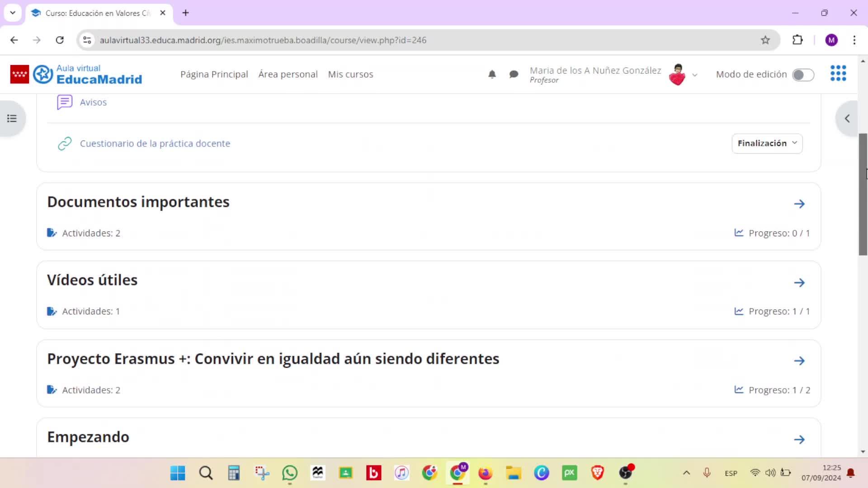Viewport: 868px width, 488px height.
Task: Click the Proyecto Erasmus section arrow icon
Action: pyautogui.click(x=799, y=361)
